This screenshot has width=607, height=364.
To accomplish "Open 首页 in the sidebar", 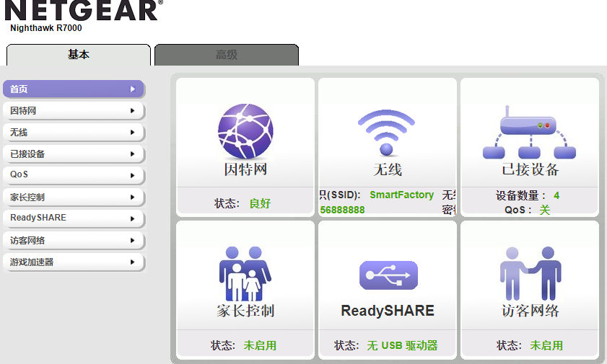I will coord(74,89).
